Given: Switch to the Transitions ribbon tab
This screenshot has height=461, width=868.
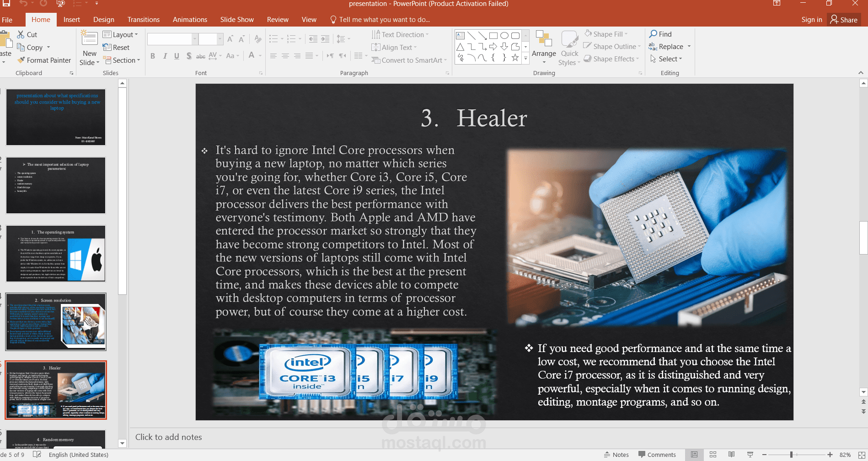Looking at the screenshot, I should click(x=144, y=20).
